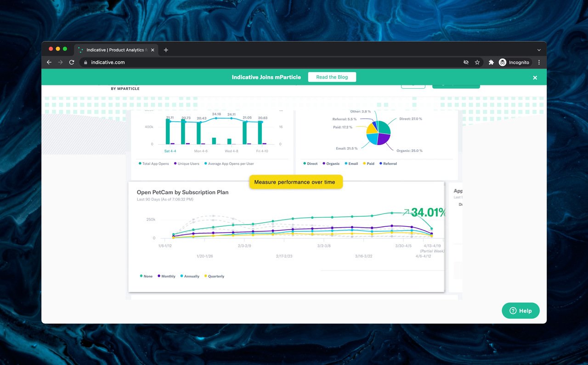Bookmark the page with the star icon
The width and height of the screenshot is (588, 365).
(x=477, y=62)
